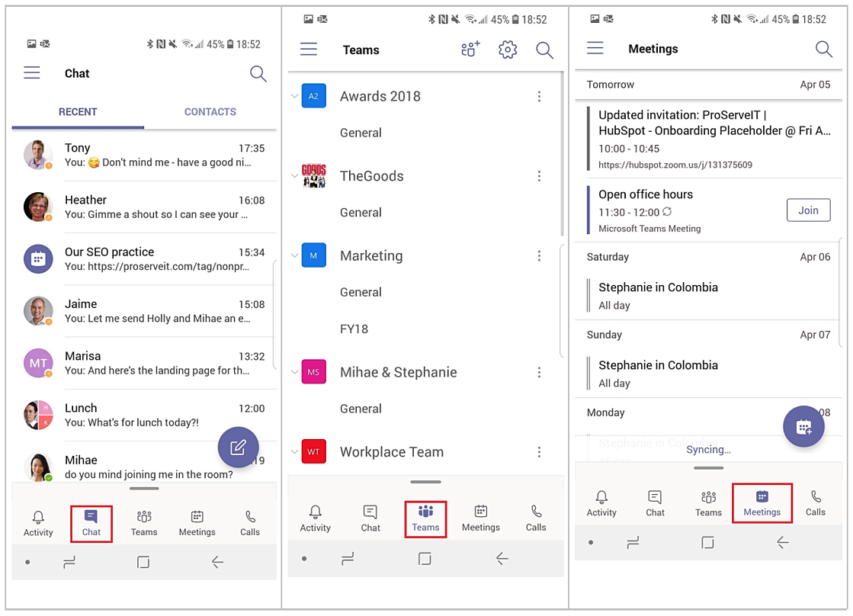The image size is (853, 616).
Task: Open Our SEO practice chat
Action: (x=144, y=259)
